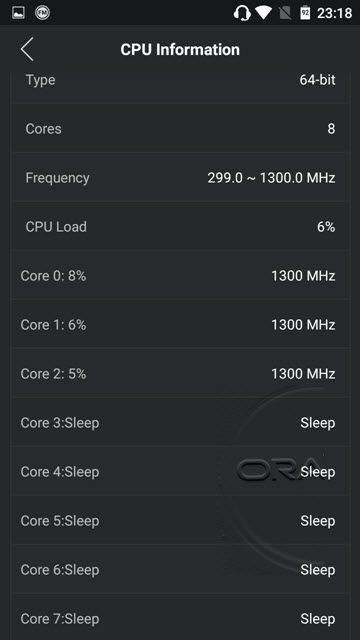
Task: Tap the Wi-Fi signal status icon
Action: coord(263,13)
